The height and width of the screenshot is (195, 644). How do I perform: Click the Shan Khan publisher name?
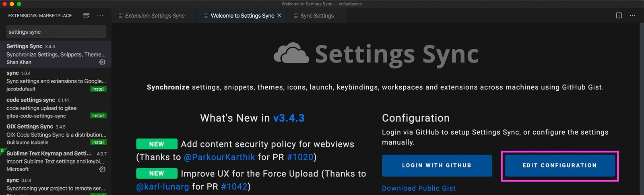[19, 62]
